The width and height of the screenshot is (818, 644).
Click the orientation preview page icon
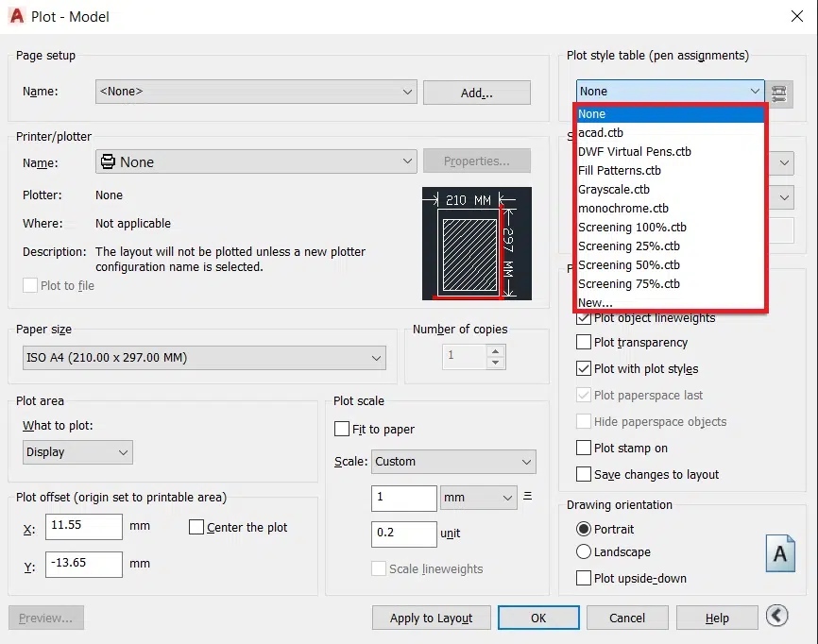click(x=779, y=554)
